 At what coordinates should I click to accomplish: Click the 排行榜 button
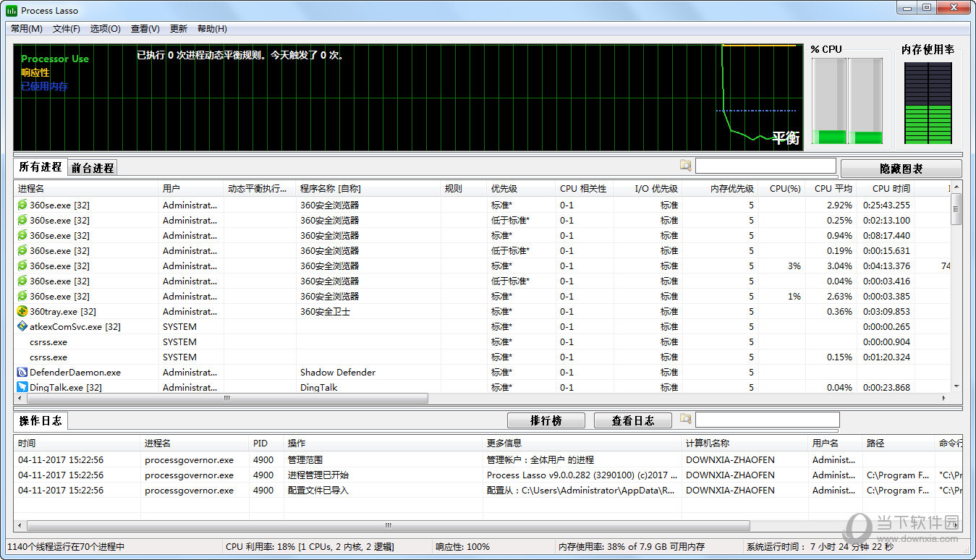coord(546,420)
